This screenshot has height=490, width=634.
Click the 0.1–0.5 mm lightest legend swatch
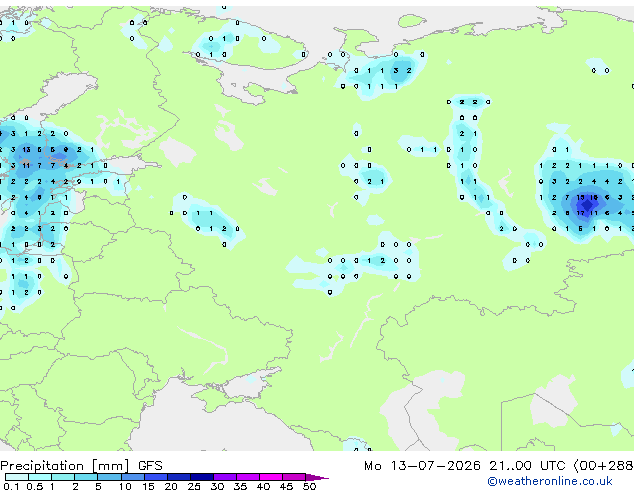point(17,477)
